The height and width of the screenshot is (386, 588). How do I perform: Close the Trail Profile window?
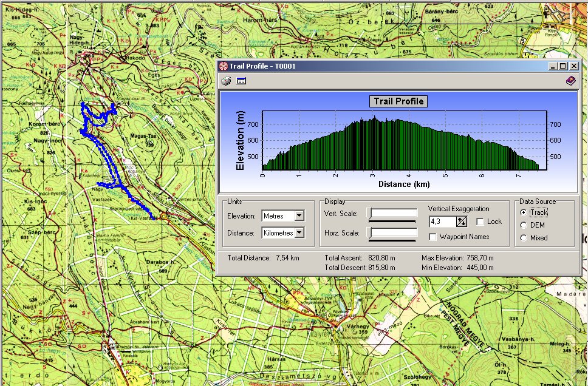coord(574,66)
